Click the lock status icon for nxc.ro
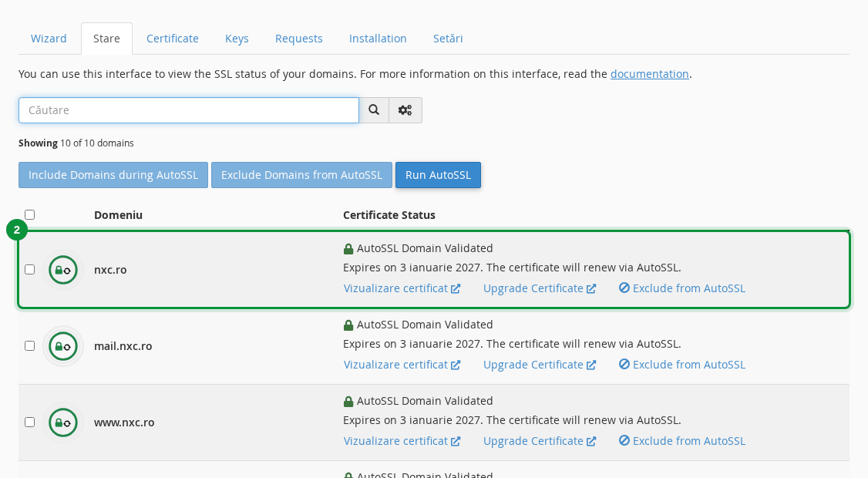 tap(63, 270)
